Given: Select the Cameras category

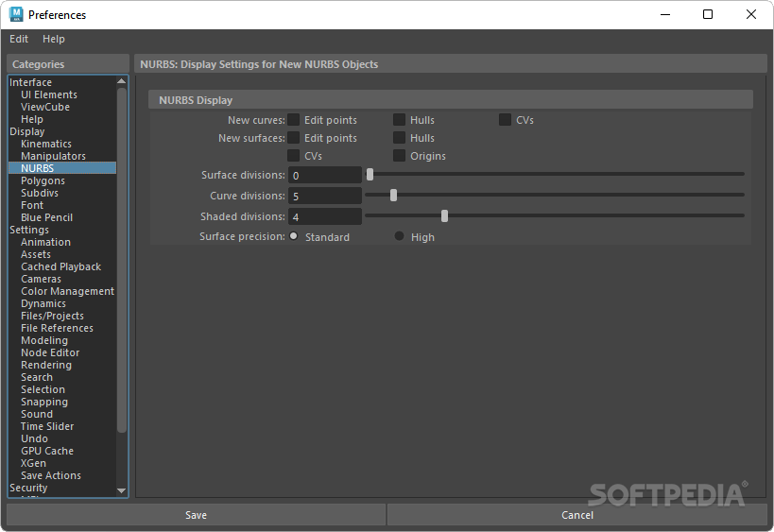Looking at the screenshot, I should pyautogui.click(x=41, y=280).
